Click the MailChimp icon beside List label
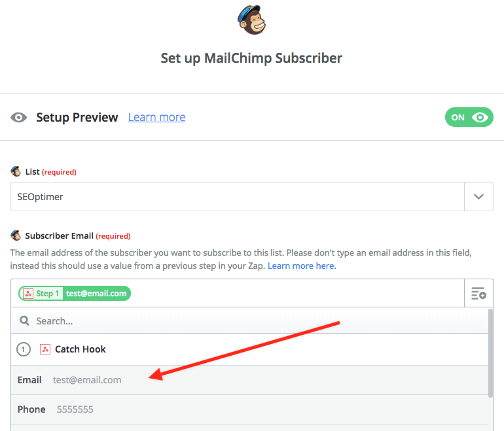Image resolution: width=504 pixels, height=431 pixels. [x=16, y=172]
